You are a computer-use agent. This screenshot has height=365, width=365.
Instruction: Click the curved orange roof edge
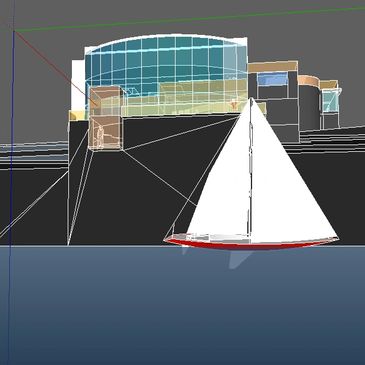click(x=309, y=80)
